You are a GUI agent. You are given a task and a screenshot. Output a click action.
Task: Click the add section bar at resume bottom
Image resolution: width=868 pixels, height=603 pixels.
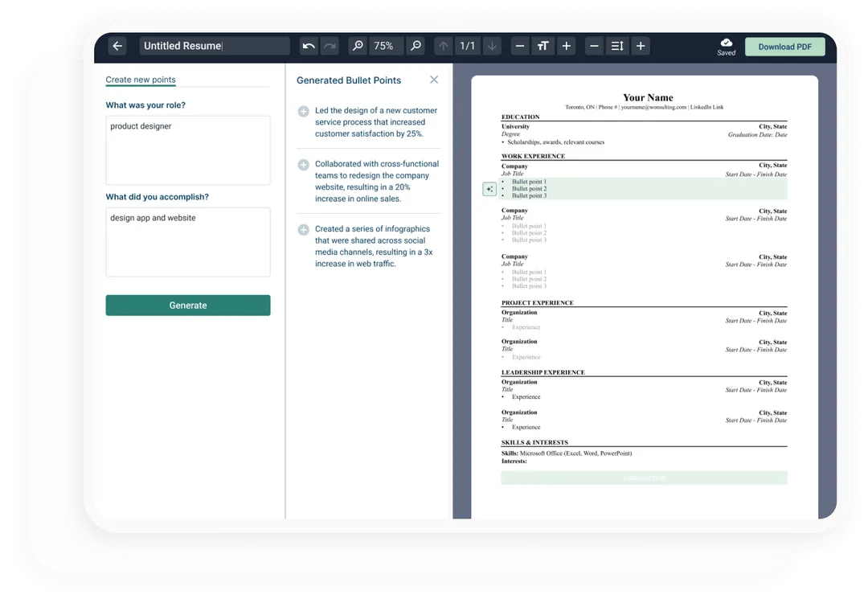[x=644, y=478]
